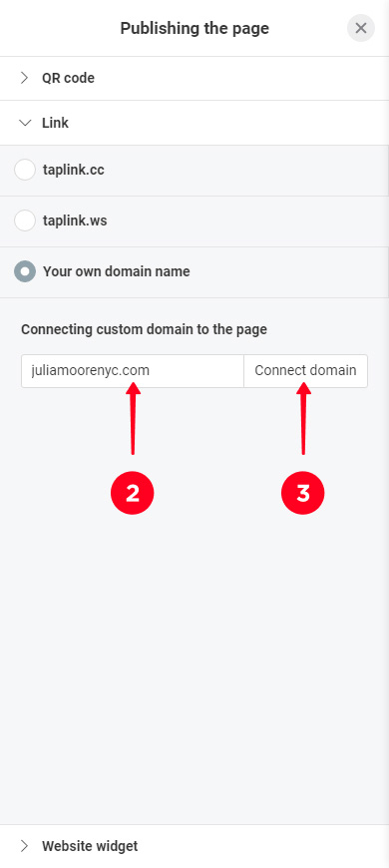Viewport: 389px width, 868px height.
Task: Click the Connect domain button
Action: click(x=305, y=371)
